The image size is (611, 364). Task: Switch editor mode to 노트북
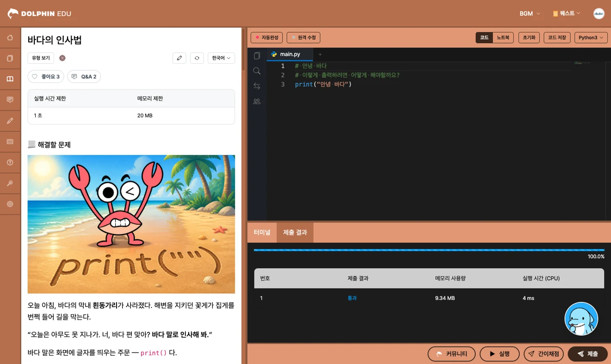pos(503,38)
